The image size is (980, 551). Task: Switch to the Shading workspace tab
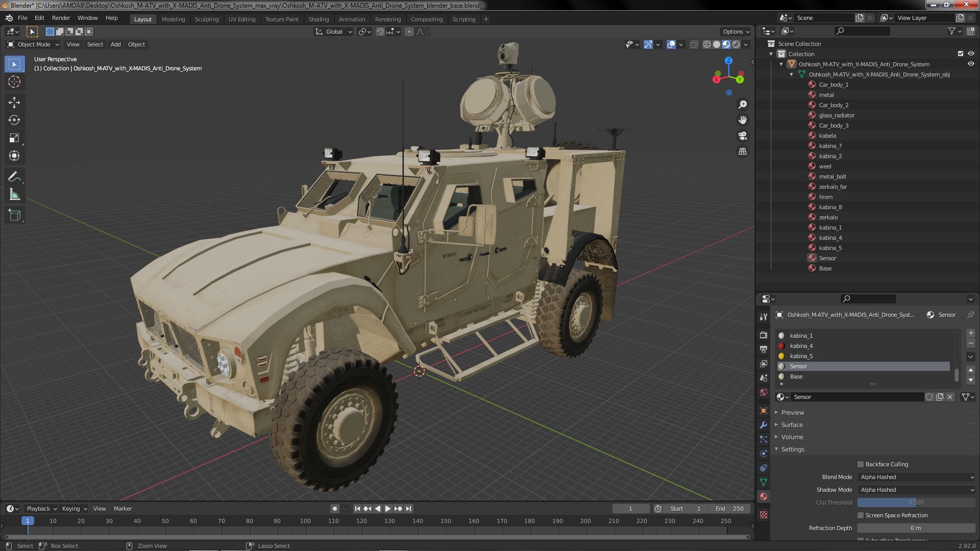click(318, 19)
